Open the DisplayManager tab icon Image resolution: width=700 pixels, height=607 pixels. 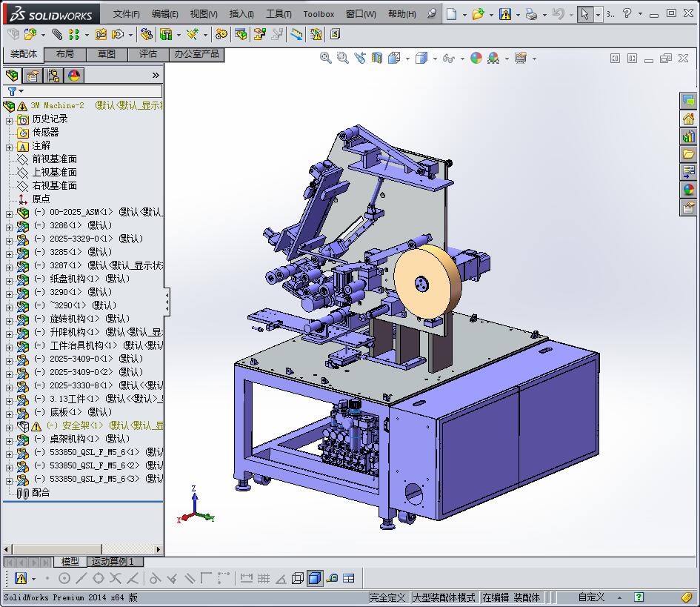(x=74, y=76)
